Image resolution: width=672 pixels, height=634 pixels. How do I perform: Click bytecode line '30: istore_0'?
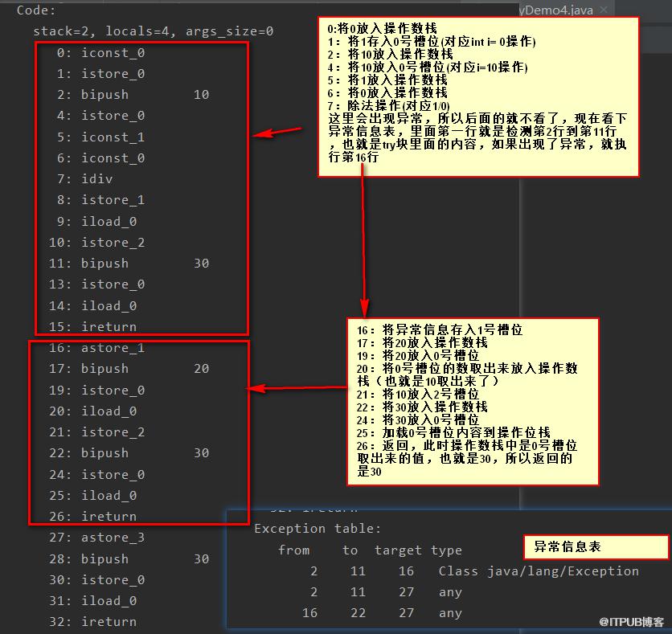tap(96, 580)
